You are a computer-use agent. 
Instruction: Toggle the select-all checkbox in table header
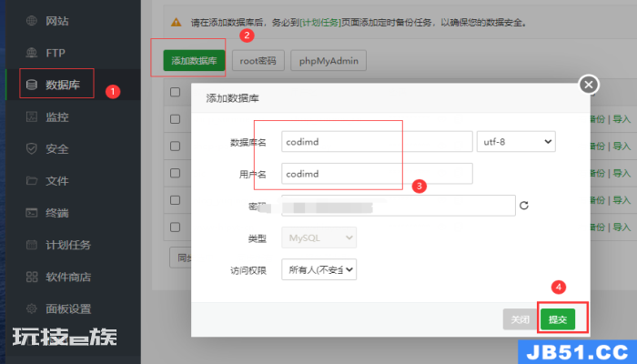(175, 92)
